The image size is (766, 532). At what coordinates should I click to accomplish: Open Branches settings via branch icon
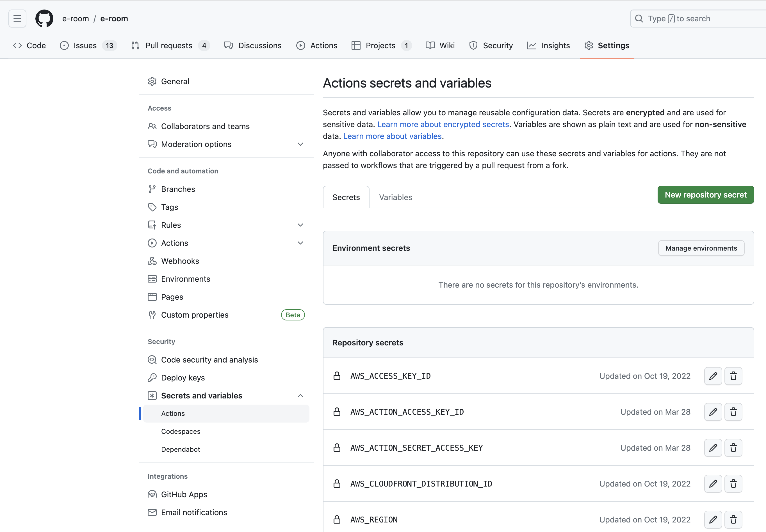click(x=177, y=189)
